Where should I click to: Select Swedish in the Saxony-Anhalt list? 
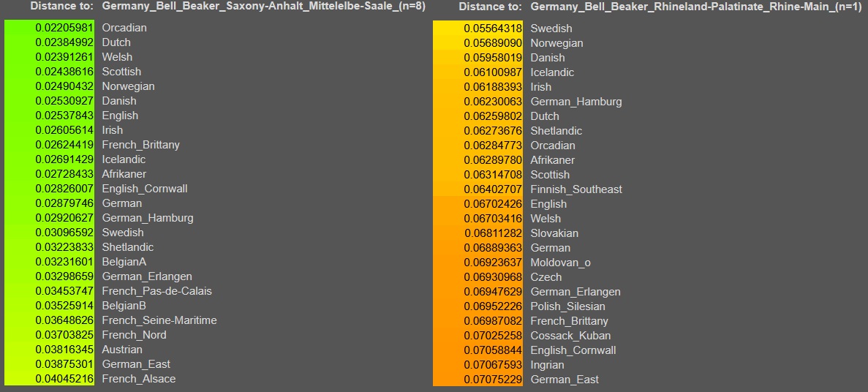(122, 233)
